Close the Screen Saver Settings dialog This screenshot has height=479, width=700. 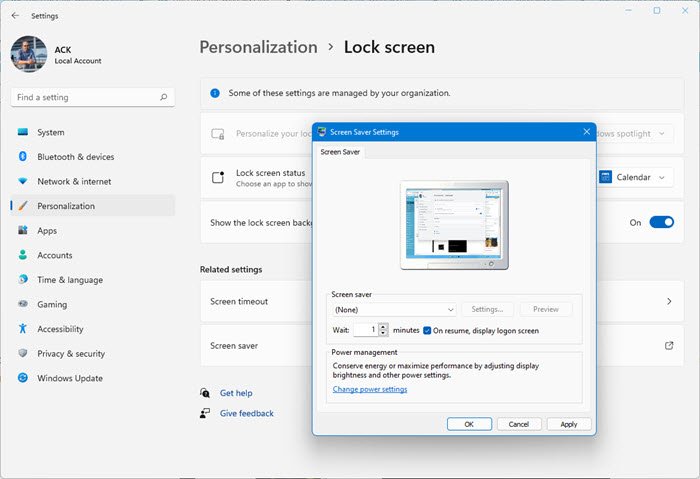point(587,132)
